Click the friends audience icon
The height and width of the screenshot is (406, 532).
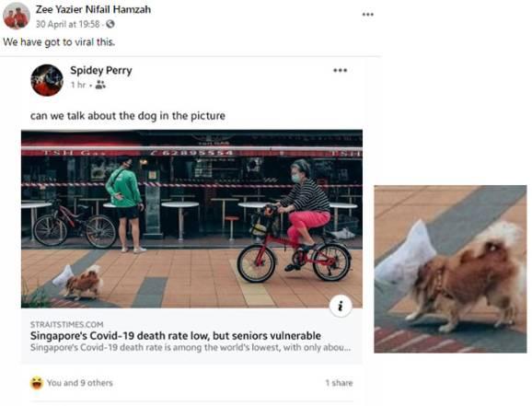pos(100,85)
